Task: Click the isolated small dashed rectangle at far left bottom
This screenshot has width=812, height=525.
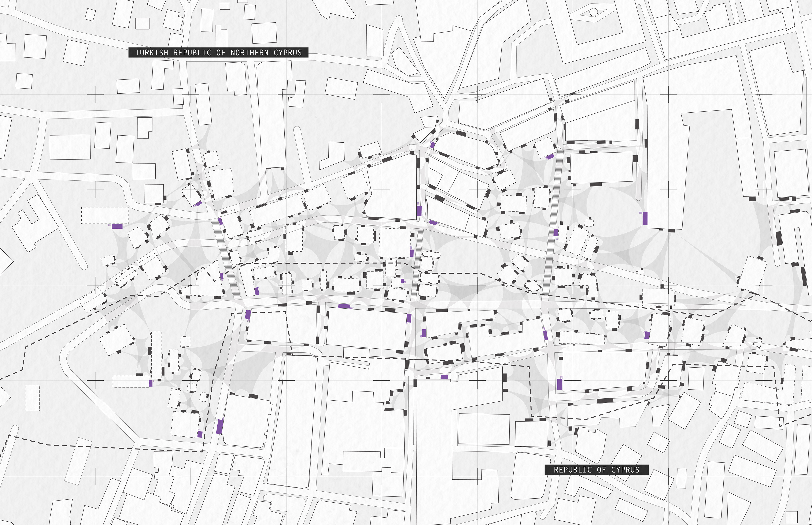Action: click(32, 398)
